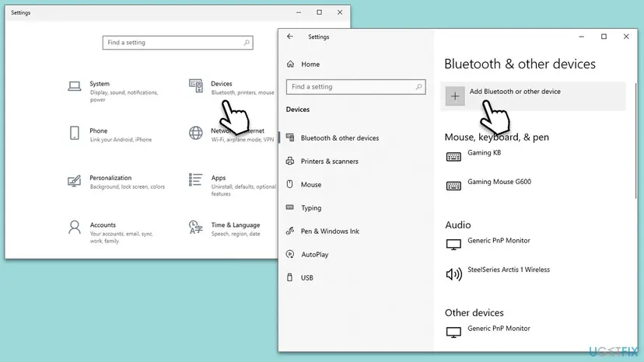Click System label in back Settings window

pyautogui.click(x=100, y=83)
